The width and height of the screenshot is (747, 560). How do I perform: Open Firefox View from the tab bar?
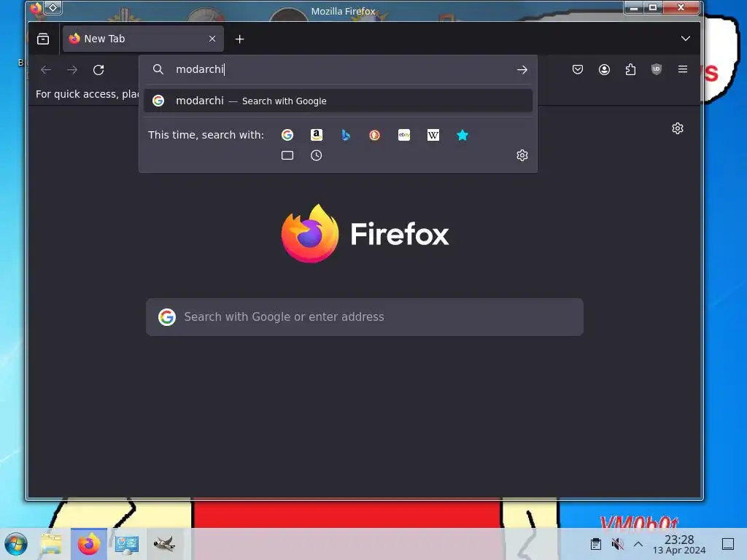coord(43,39)
